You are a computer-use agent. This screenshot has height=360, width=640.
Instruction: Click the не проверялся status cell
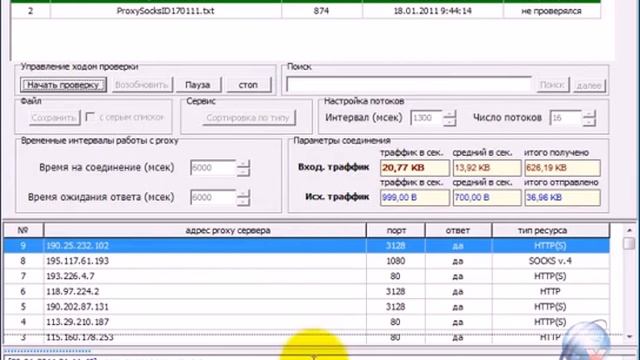click(551, 11)
